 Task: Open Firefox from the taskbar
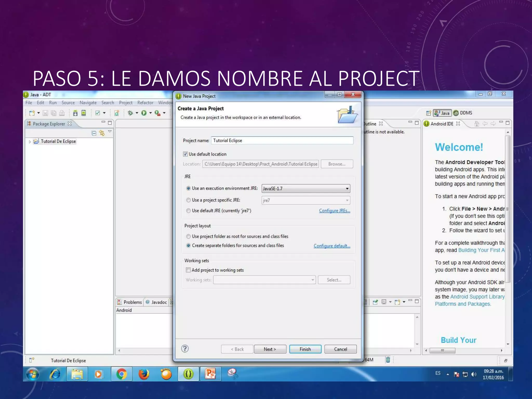[x=144, y=374]
